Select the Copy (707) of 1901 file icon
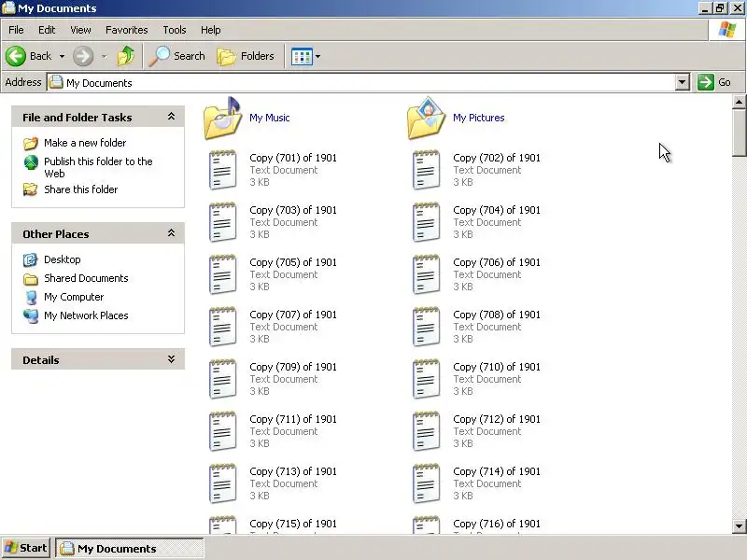 point(222,328)
